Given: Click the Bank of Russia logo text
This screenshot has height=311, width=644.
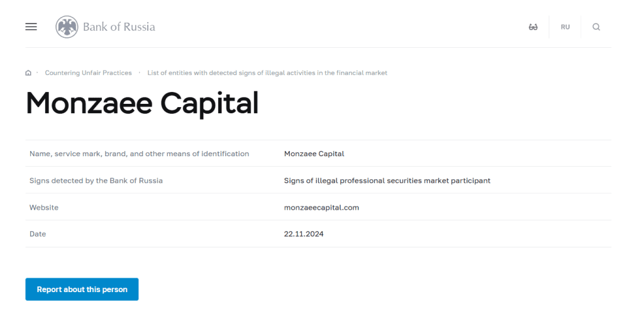Looking at the screenshot, I should pos(119,27).
